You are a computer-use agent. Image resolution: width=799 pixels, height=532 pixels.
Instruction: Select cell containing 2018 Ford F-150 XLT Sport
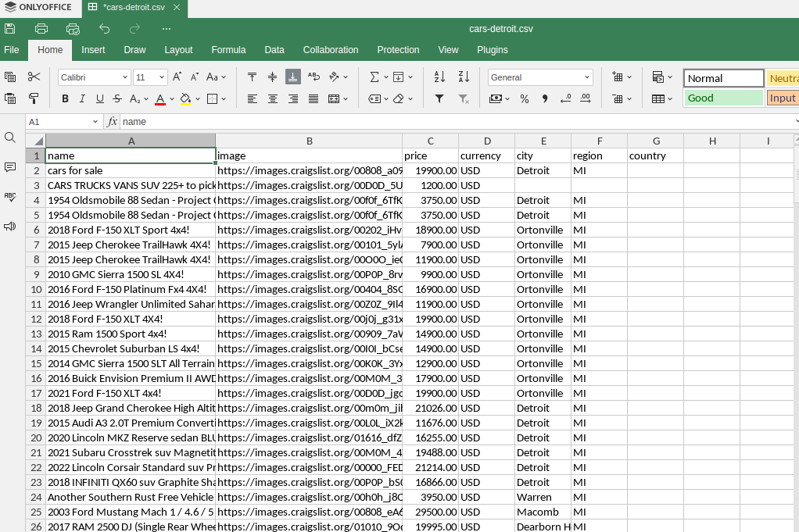click(x=131, y=230)
